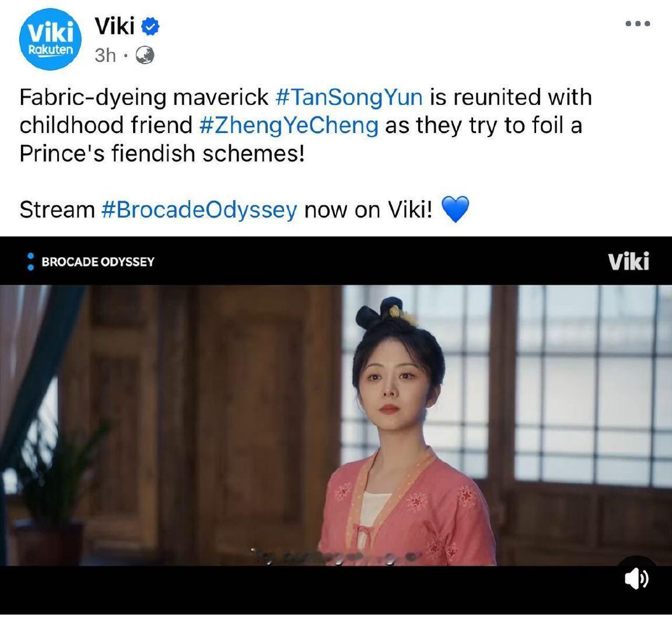
Task: Click the 'now on Viki!' caption text
Action: [368, 209]
